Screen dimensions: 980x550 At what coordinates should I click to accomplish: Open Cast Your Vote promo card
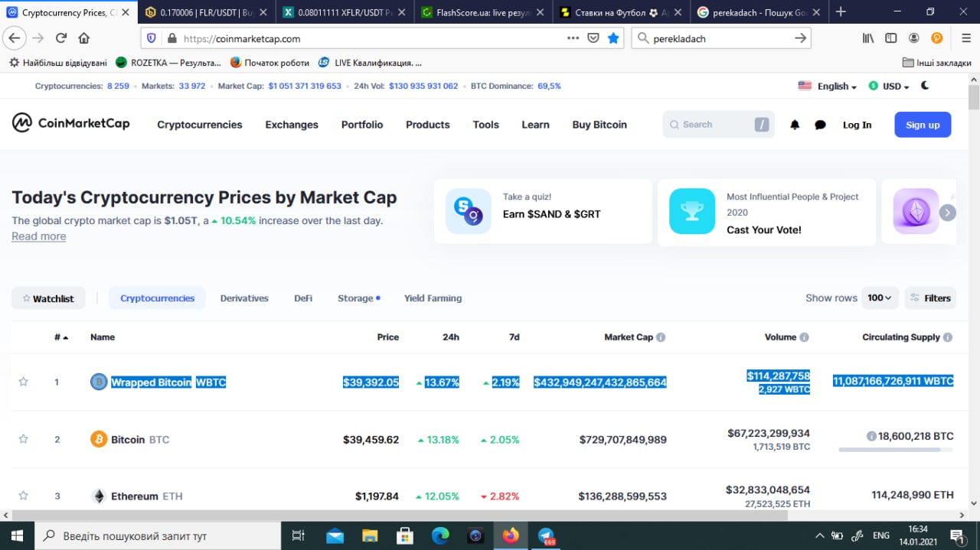[766, 213]
